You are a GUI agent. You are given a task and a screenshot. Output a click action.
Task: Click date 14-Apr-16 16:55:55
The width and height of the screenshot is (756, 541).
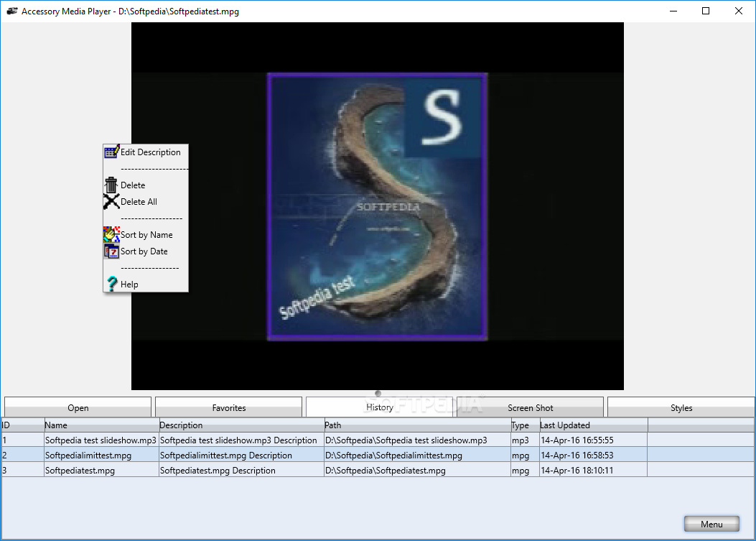[x=594, y=440]
